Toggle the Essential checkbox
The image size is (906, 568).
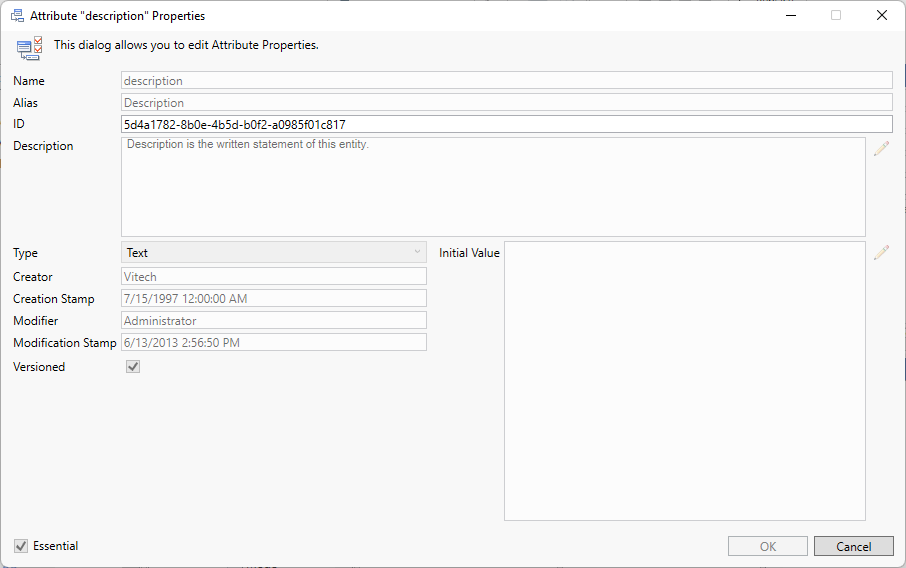click(x=21, y=546)
